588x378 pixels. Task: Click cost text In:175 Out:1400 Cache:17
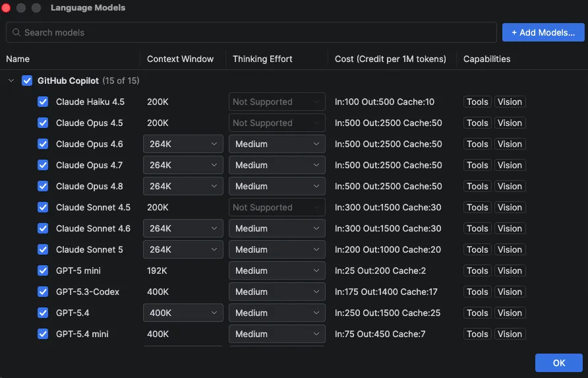coord(386,292)
